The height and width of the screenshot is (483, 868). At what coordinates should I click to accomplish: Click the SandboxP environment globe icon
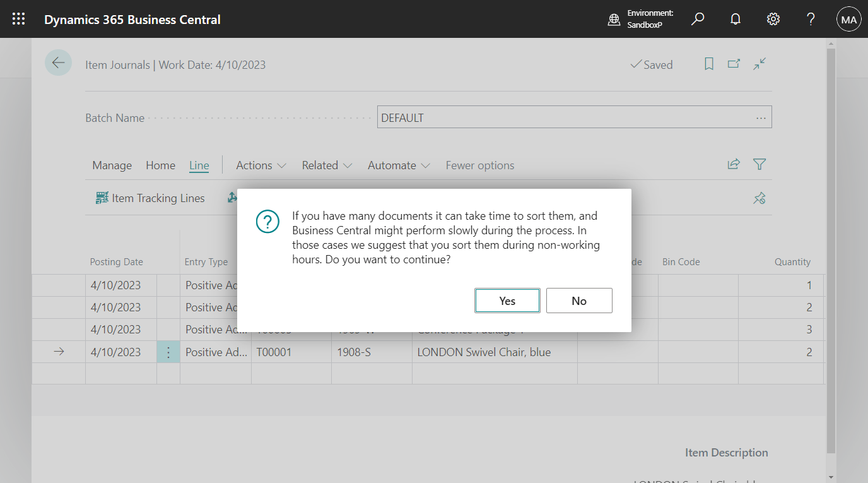pyautogui.click(x=614, y=19)
